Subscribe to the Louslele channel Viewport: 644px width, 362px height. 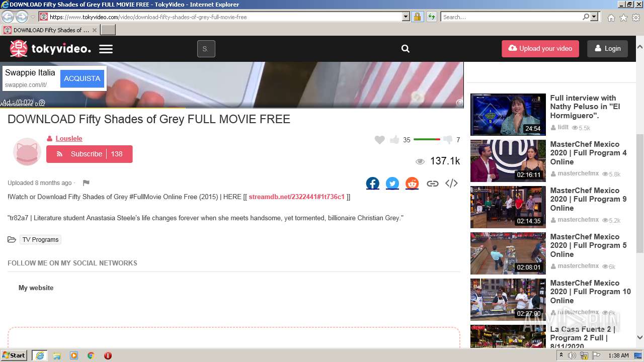pos(90,154)
